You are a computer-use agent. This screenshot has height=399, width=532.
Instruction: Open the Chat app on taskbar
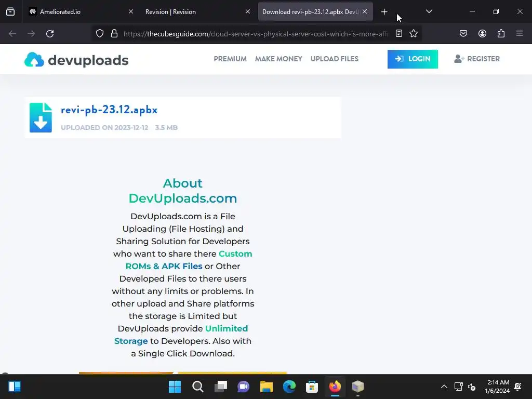(243, 387)
